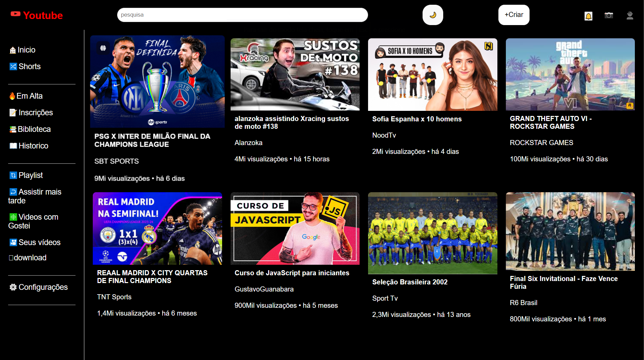644x360 pixels.
Task: Click the Biblioteca library icon
Action: (13, 129)
